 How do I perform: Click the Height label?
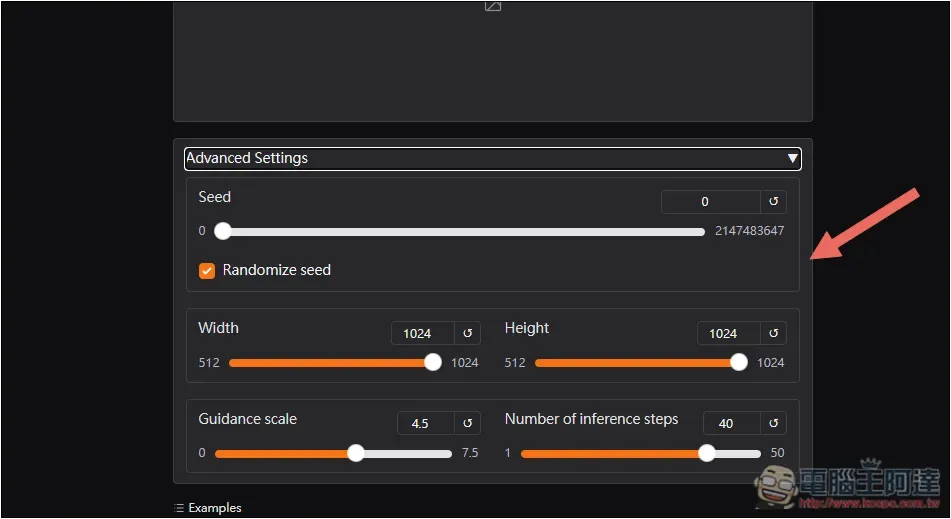pos(526,328)
